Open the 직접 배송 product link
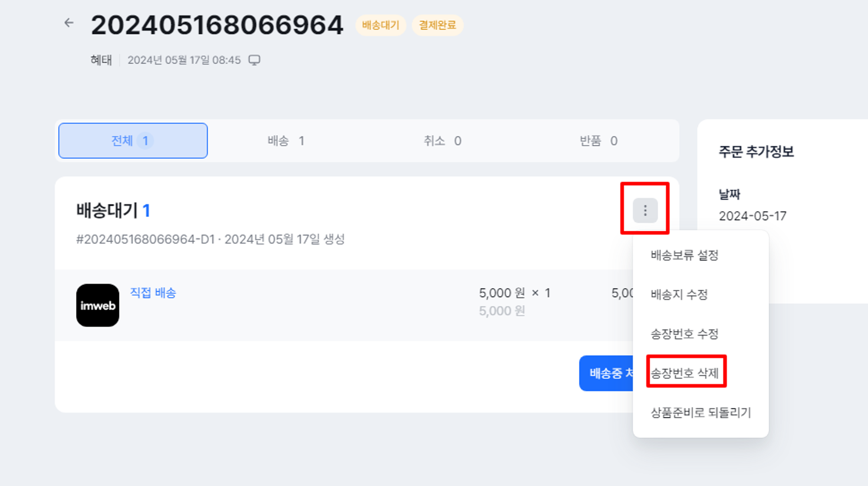This screenshot has width=868, height=486. tap(153, 293)
